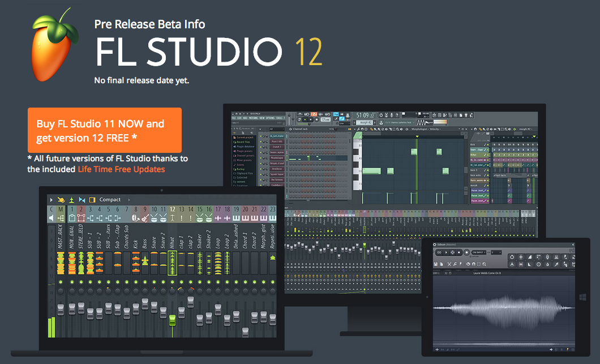Open the FILE menu in FL Studio
The height and width of the screenshot is (364, 600).
coord(234,118)
